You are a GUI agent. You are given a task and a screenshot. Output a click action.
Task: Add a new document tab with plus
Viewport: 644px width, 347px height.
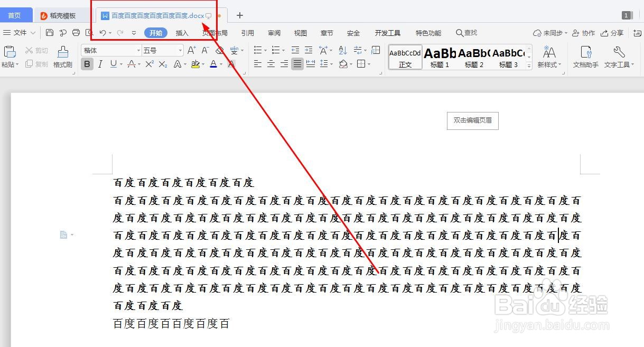tap(240, 15)
